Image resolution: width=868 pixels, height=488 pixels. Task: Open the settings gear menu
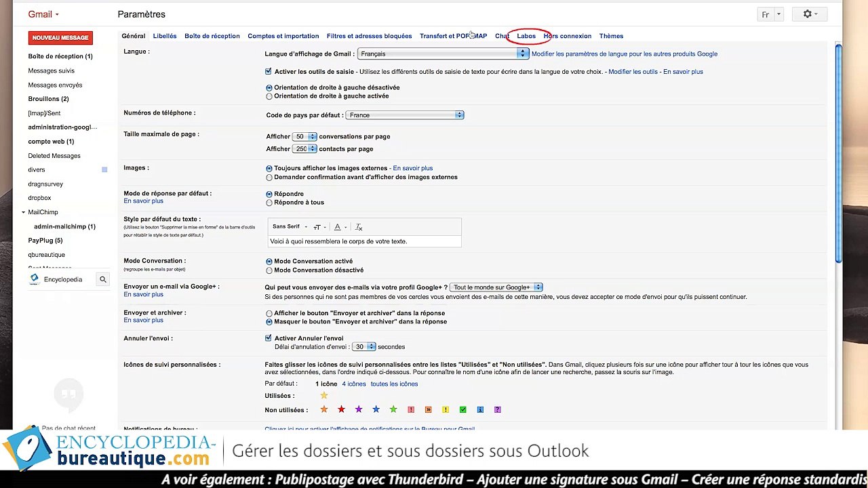[810, 14]
